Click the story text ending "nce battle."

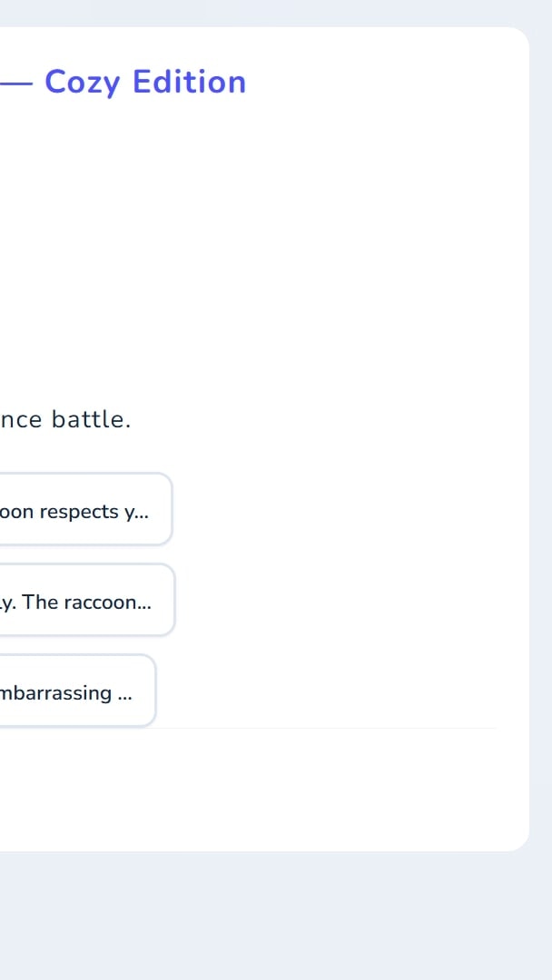point(65,419)
